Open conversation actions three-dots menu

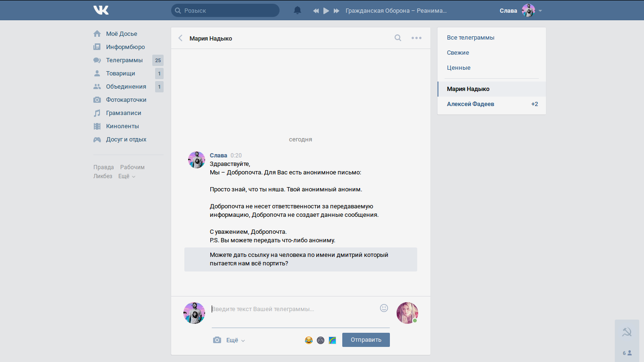[x=416, y=38]
